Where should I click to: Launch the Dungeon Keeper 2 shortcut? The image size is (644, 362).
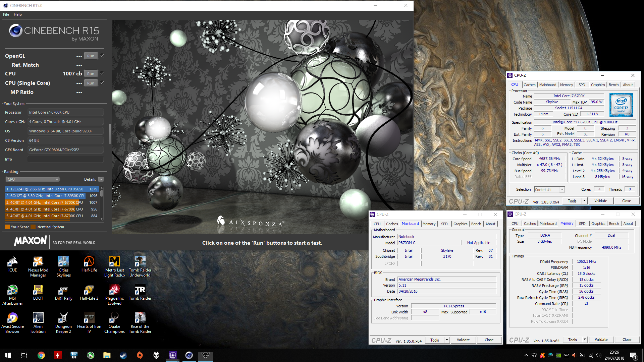tap(63, 323)
